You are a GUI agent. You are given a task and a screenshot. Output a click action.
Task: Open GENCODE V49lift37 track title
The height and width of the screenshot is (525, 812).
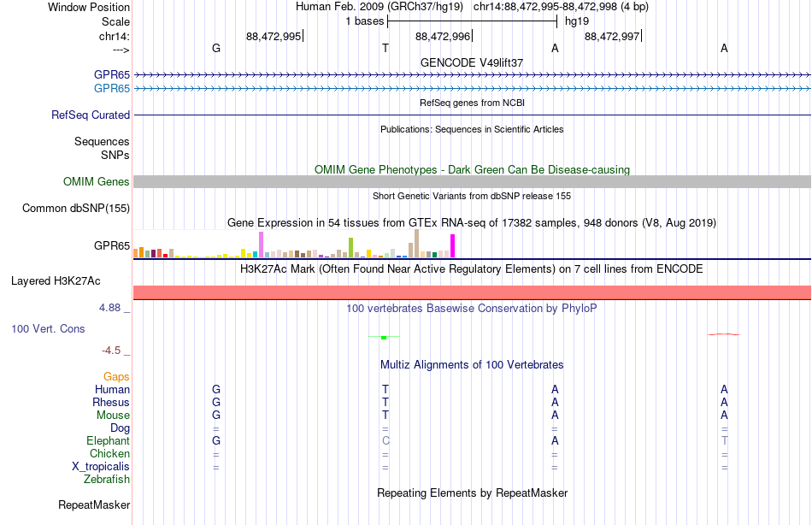[x=472, y=62]
